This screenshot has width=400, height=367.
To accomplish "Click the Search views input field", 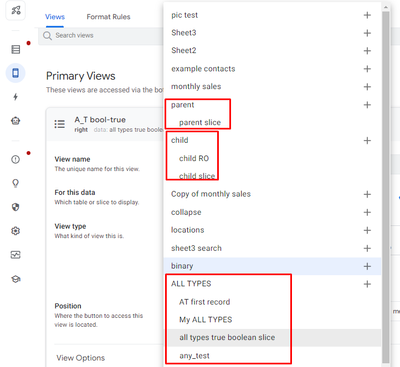I will point(102,36).
